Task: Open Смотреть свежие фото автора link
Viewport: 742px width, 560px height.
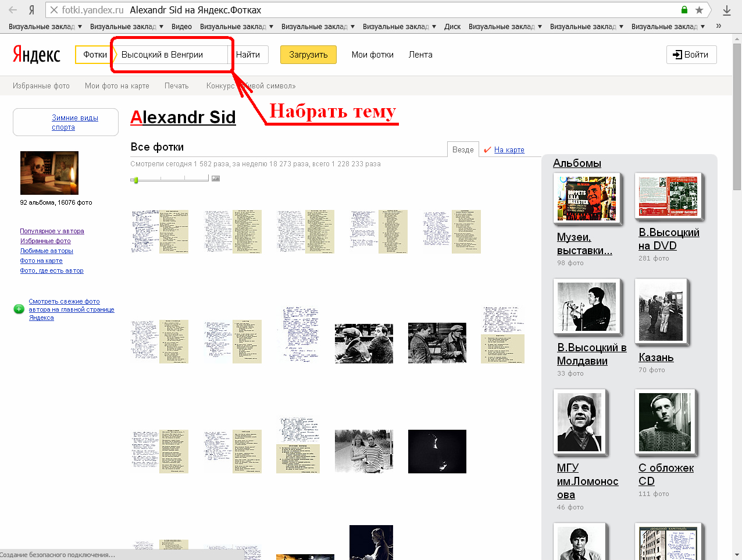Action: point(72,309)
